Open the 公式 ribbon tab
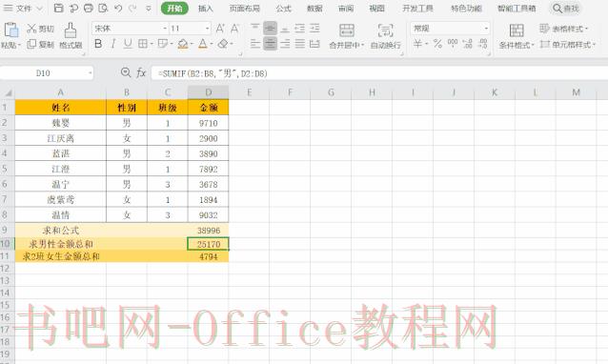The image size is (608, 364). [283, 9]
